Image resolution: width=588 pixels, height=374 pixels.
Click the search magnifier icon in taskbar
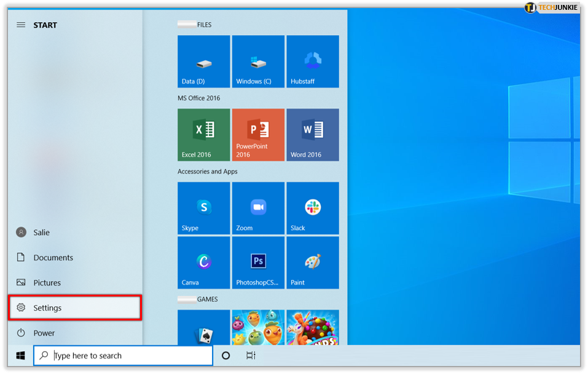[44, 355]
